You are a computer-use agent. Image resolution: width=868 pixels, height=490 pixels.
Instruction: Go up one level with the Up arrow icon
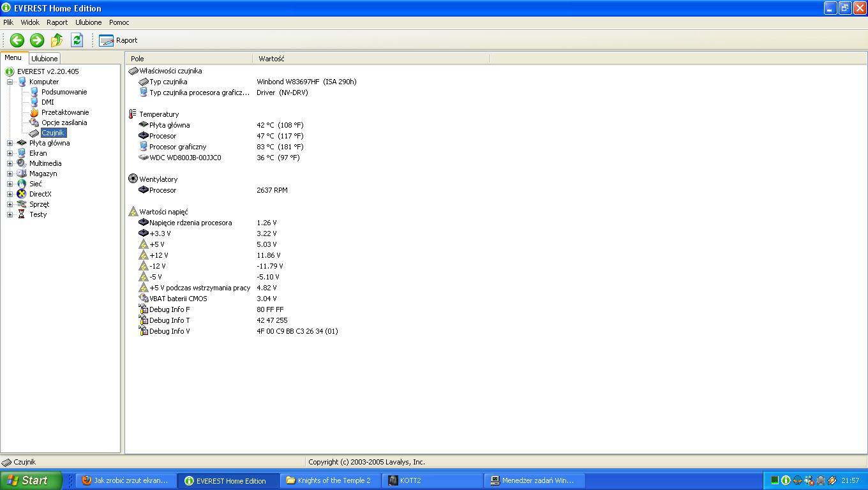(x=57, y=40)
